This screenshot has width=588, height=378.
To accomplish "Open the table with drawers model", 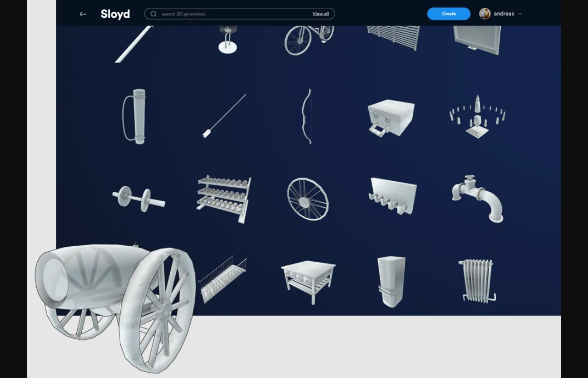I will [x=309, y=280].
